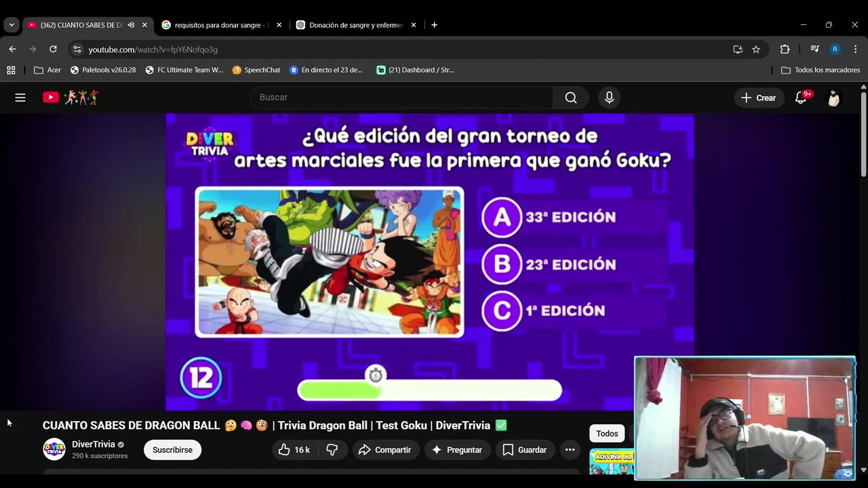Click the Buscar search field
The width and height of the screenshot is (868, 488).
click(401, 98)
